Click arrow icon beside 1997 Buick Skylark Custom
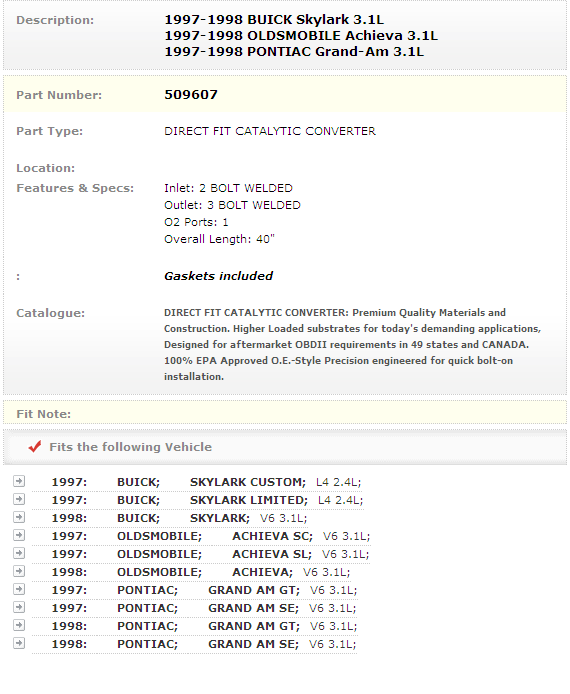 tap(19, 481)
